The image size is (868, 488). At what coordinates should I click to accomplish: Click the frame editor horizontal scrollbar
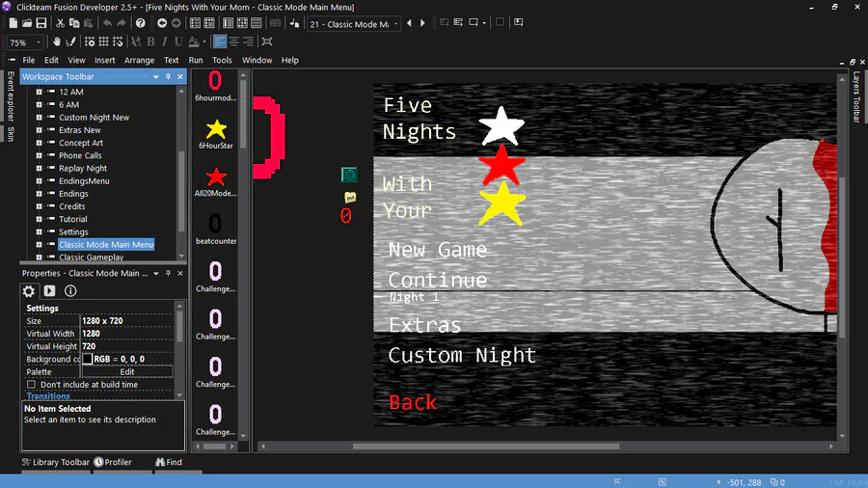click(485, 446)
